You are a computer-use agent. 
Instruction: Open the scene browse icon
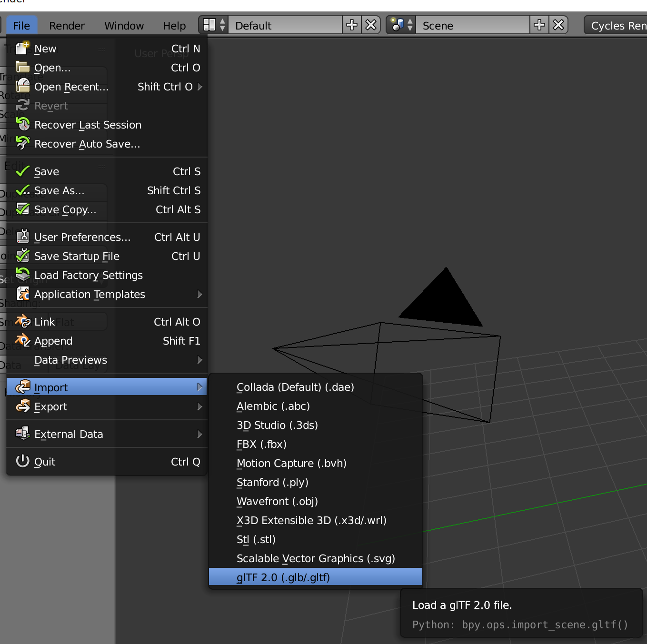tap(401, 25)
